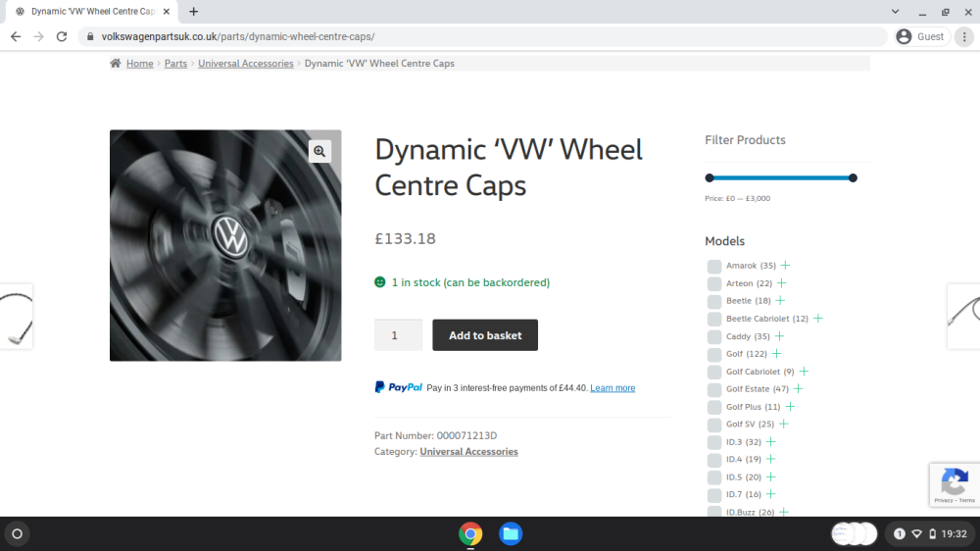The height and width of the screenshot is (551, 980).
Task: Click the quantity input field
Action: click(x=398, y=335)
